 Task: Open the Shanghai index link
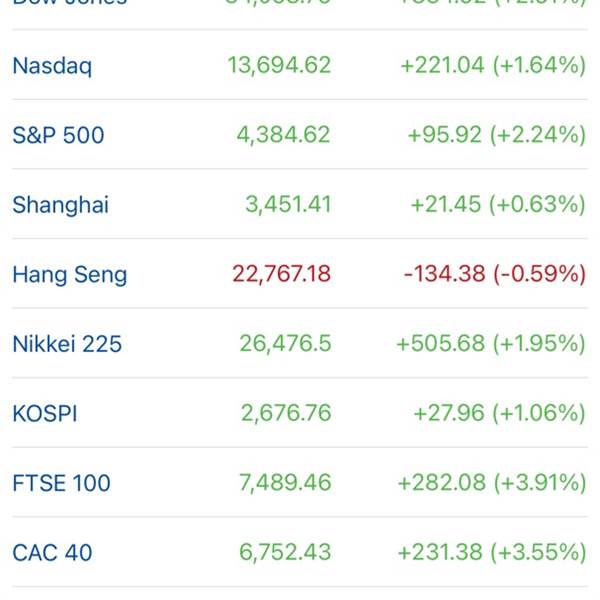point(60,205)
